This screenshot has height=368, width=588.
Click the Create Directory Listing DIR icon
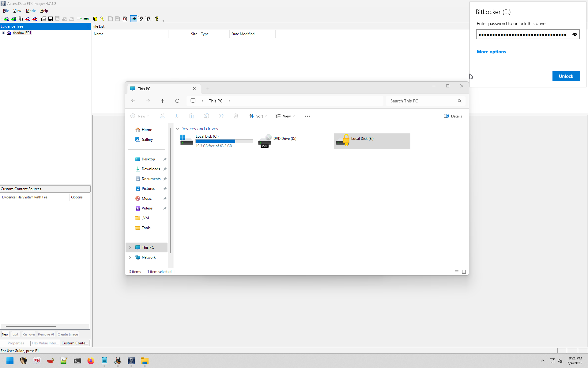coord(125,19)
